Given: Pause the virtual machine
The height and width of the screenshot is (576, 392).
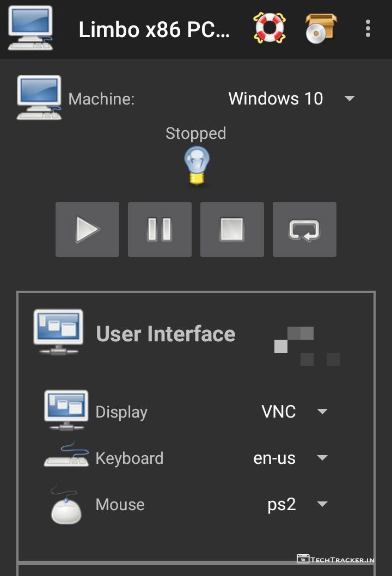Looking at the screenshot, I should click(160, 229).
